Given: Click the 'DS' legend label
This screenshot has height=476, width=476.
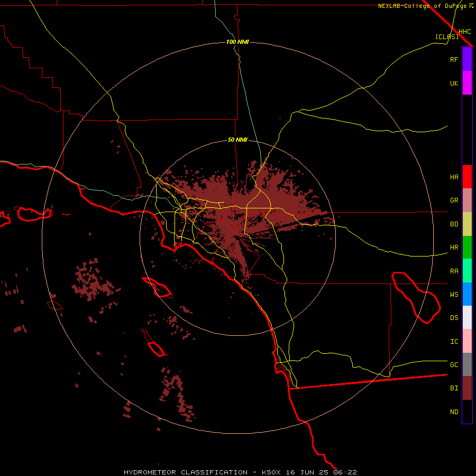Looking at the screenshot, I should click(x=454, y=318).
